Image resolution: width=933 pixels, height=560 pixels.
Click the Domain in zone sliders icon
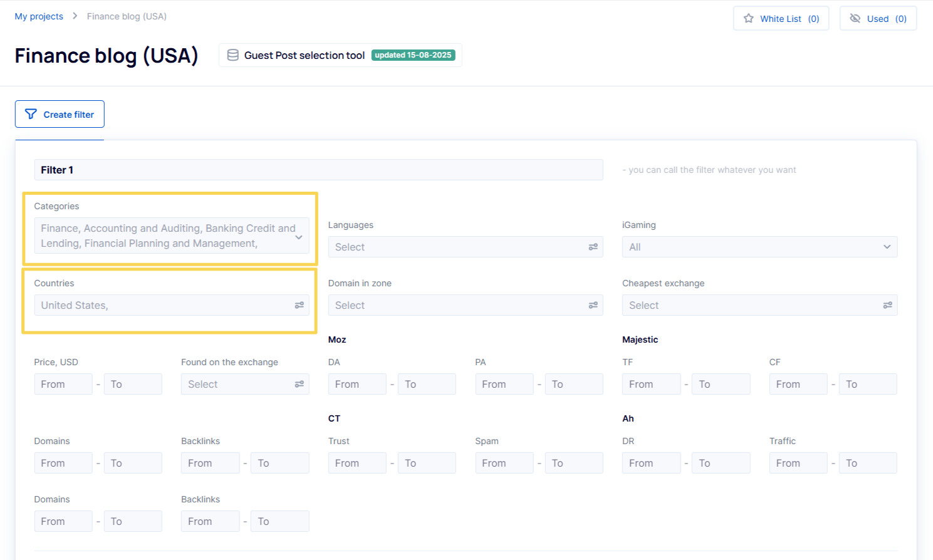[593, 305]
